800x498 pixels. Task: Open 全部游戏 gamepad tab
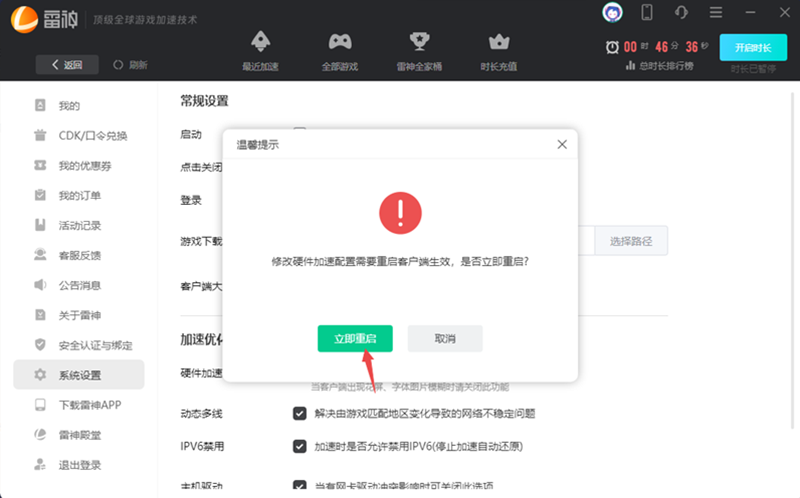tap(340, 51)
